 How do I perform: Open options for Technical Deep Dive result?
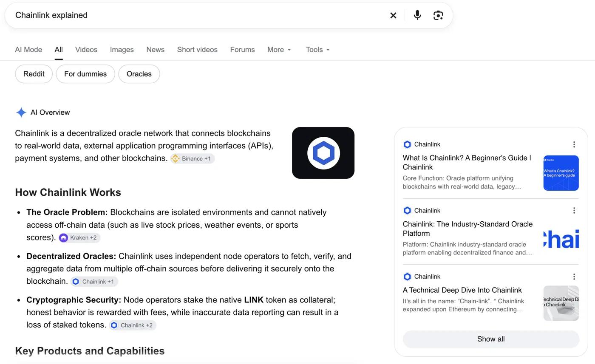click(x=574, y=277)
